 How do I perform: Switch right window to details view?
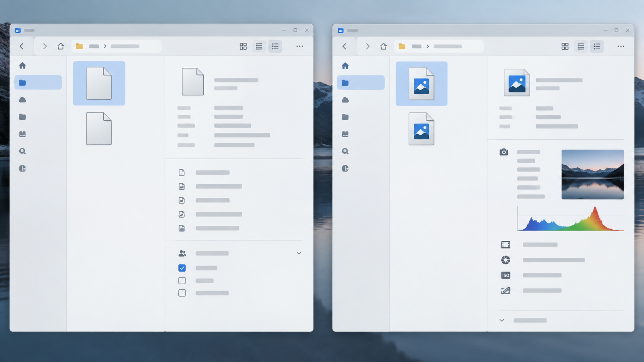click(597, 46)
